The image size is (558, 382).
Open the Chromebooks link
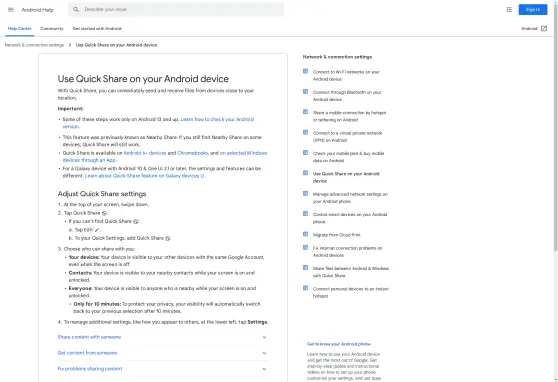(x=193, y=153)
